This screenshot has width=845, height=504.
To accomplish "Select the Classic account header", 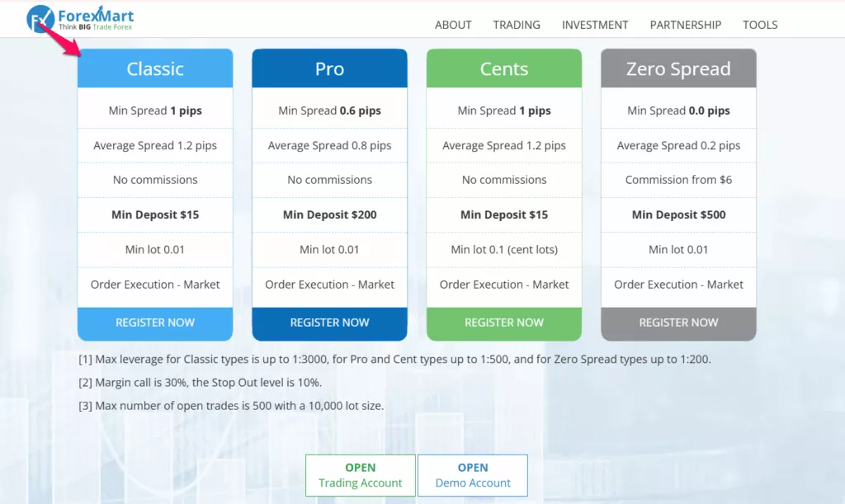I will [x=155, y=68].
